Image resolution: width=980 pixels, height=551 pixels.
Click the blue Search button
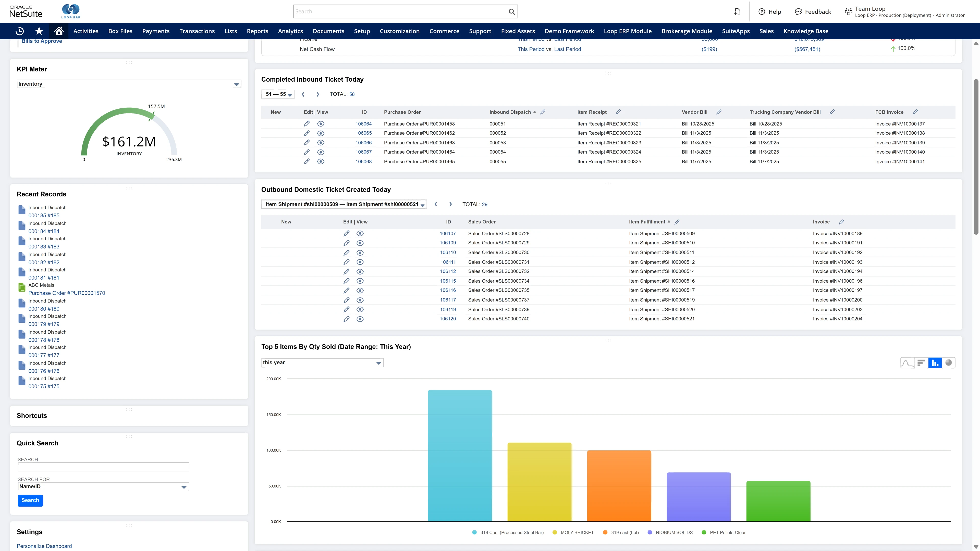pyautogui.click(x=30, y=500)
